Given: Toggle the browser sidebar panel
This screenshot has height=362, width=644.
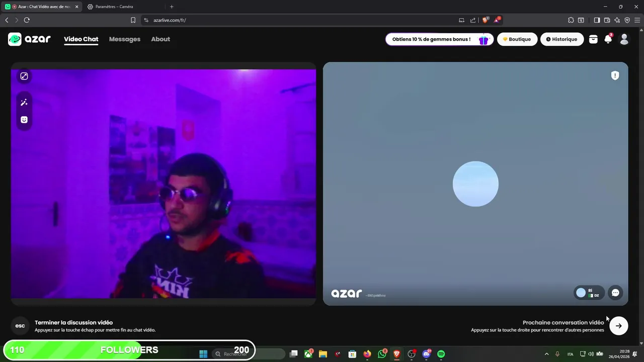Looking at the screenshot, I should pyautogui.click(x=597, y=20).
